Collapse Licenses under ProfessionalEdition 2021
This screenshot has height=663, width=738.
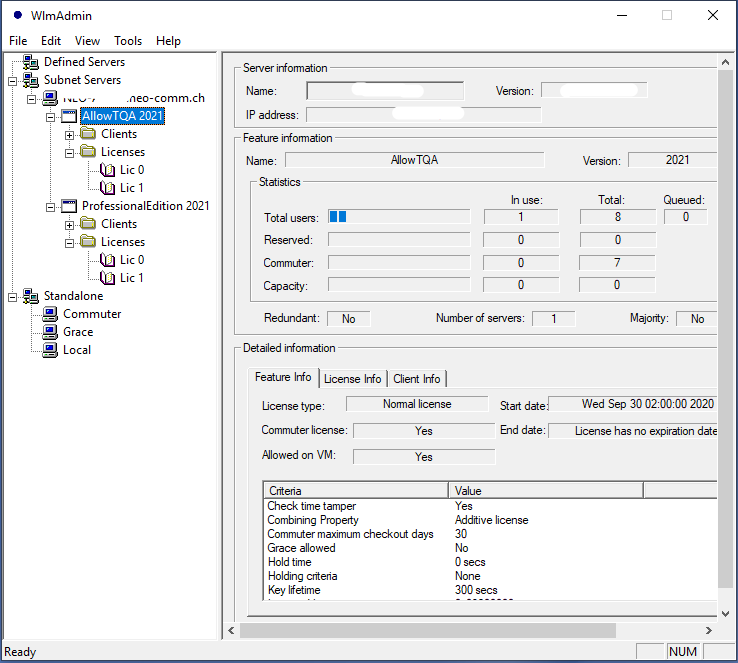tap(69, 243)
